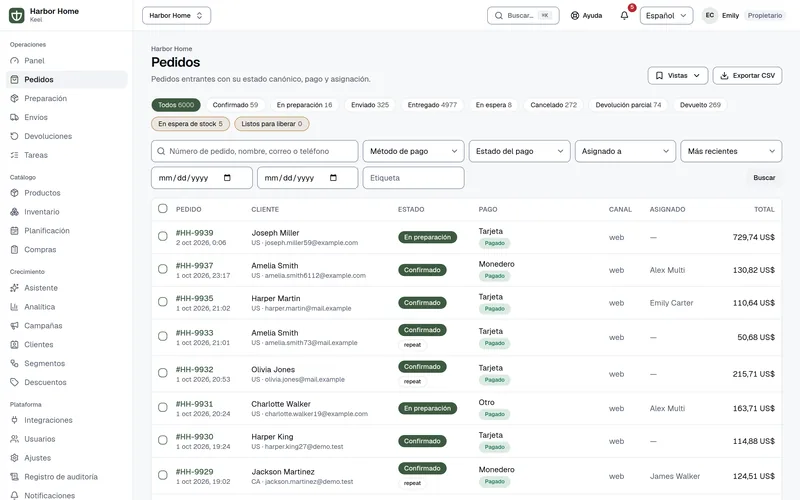Click the Harbor Home shield logo
800x500 pixels.
(16, 15)
